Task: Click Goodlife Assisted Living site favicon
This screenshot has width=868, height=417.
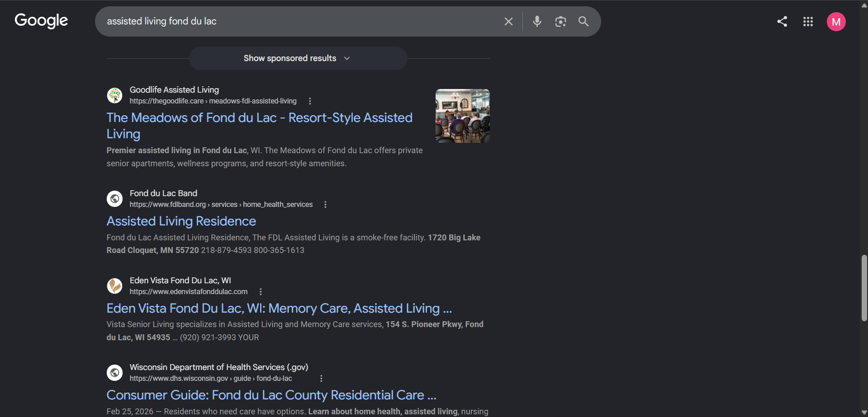Action: pos(114,95)
